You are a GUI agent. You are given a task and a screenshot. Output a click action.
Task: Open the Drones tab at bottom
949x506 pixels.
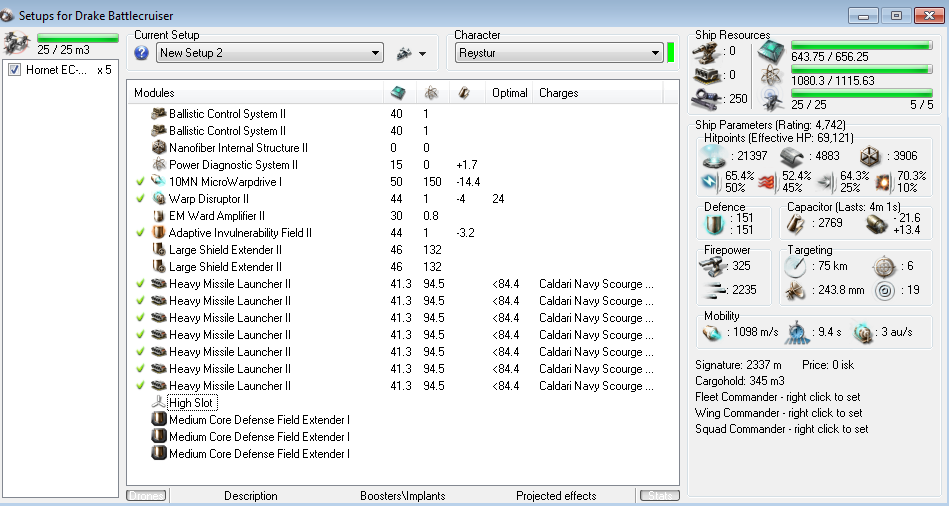click(x=146, y=496)
